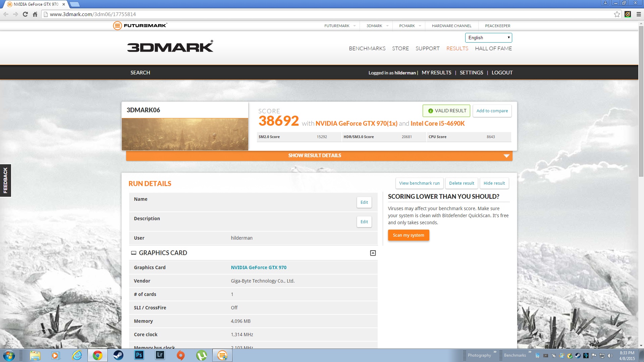Open the English language dropdown
This screenshot has width=644, height=362.
click(488, 38)
